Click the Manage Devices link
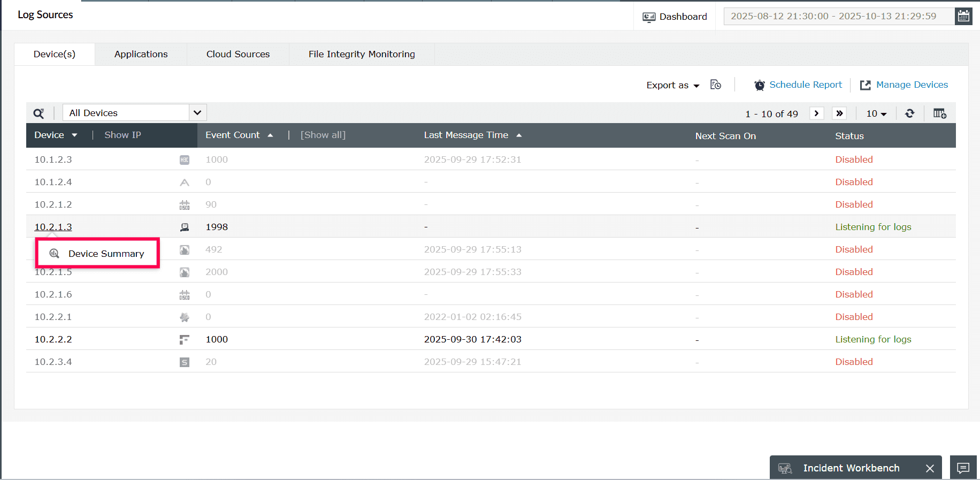Viewport: 980px width, 480px height. pos(912,85)
